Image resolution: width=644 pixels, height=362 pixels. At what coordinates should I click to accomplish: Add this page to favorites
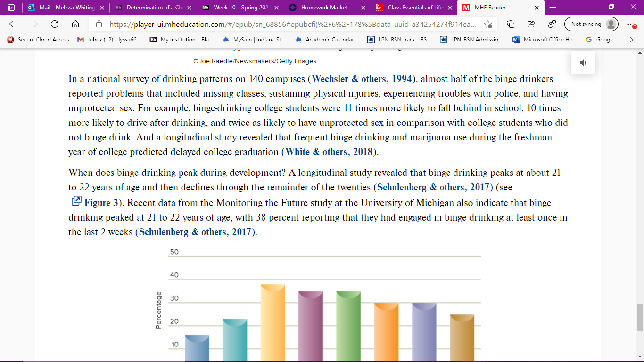click(x=488, y=24)
